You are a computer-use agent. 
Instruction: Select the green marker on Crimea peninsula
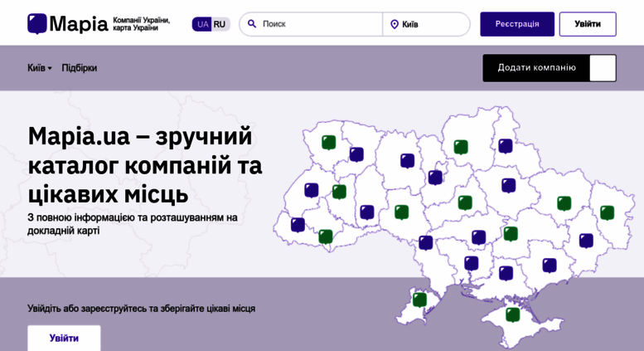(513, 315)
